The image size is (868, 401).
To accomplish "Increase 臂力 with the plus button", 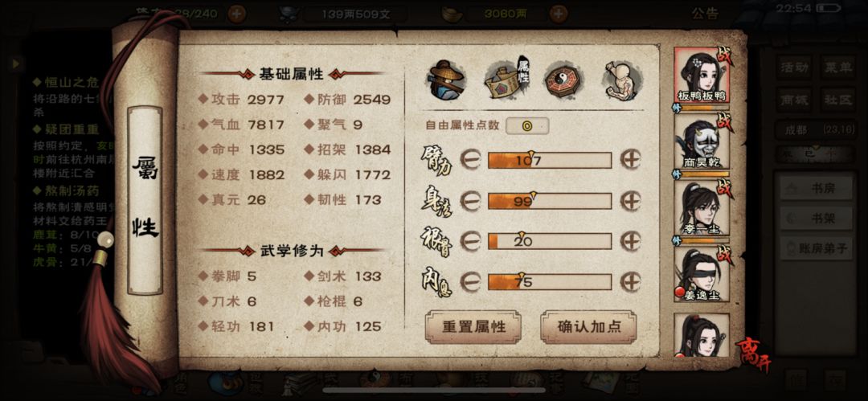I will tap(630, 160).
